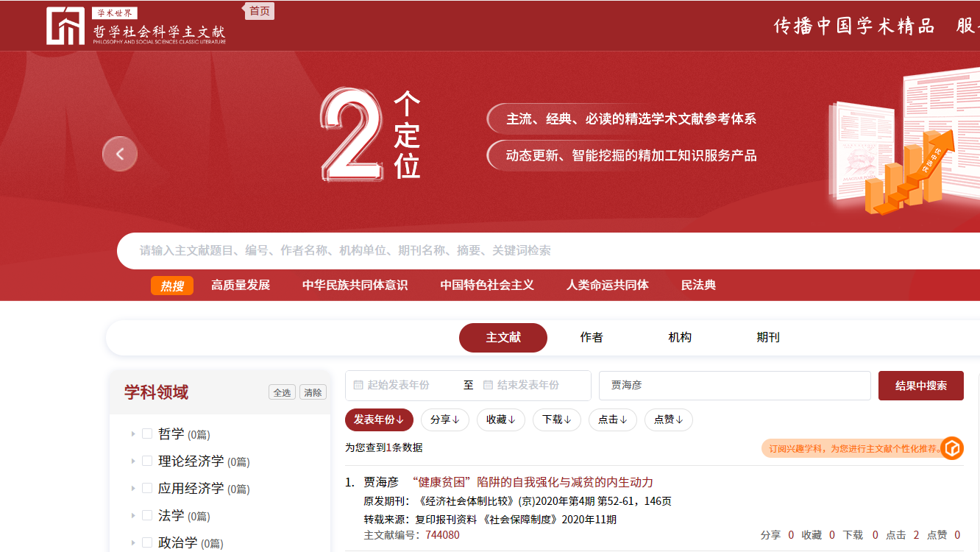Select all subjects with 全选

pos(283,392)
